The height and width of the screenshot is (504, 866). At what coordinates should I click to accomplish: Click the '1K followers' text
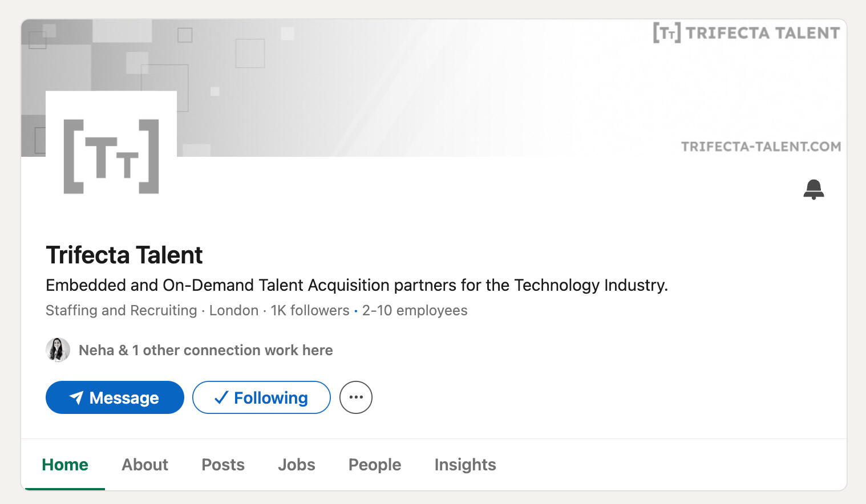[310, 311]
